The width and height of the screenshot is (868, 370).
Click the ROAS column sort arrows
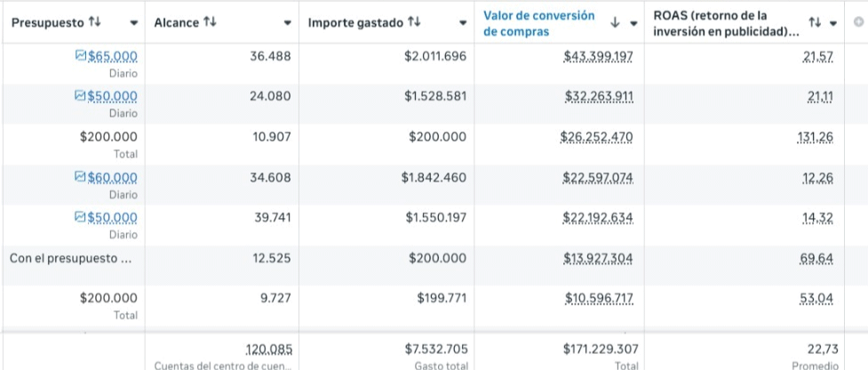[x=815, y=22]
